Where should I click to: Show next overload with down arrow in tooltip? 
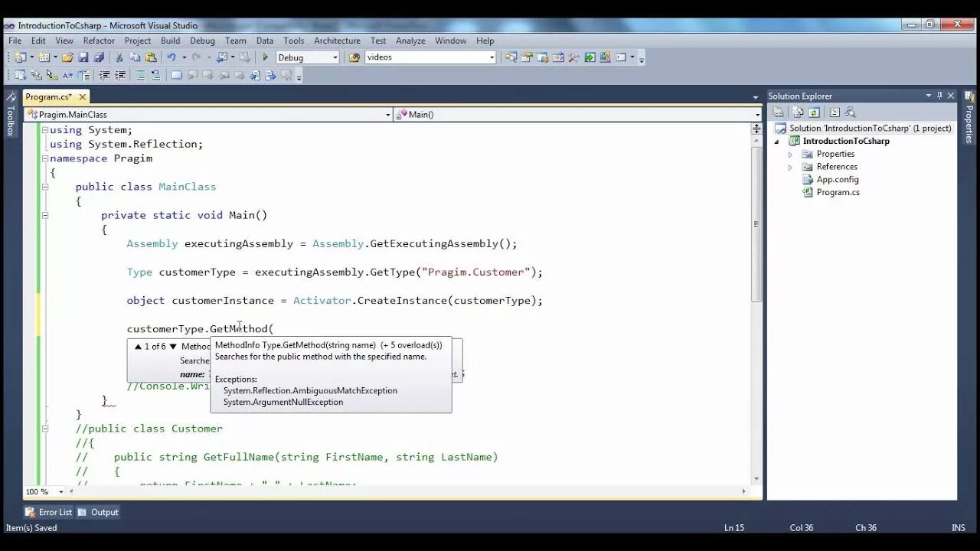[173, 347]
